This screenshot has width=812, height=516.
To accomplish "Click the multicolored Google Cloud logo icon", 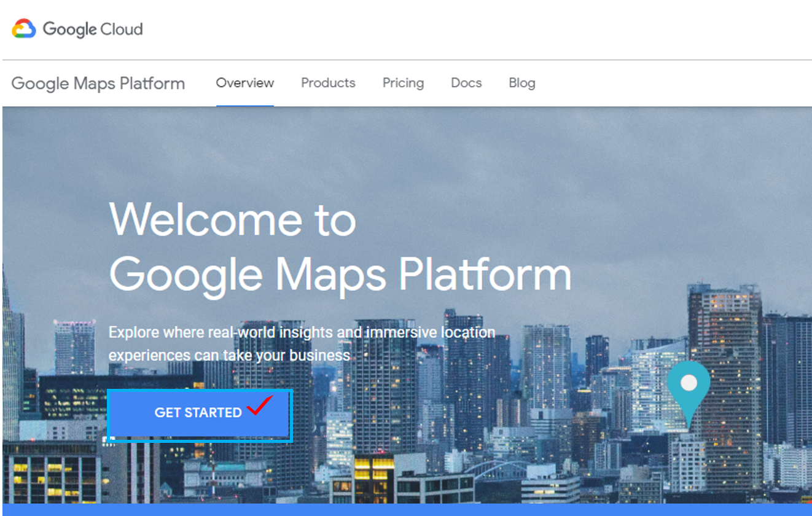I will [x=24, y=29].
